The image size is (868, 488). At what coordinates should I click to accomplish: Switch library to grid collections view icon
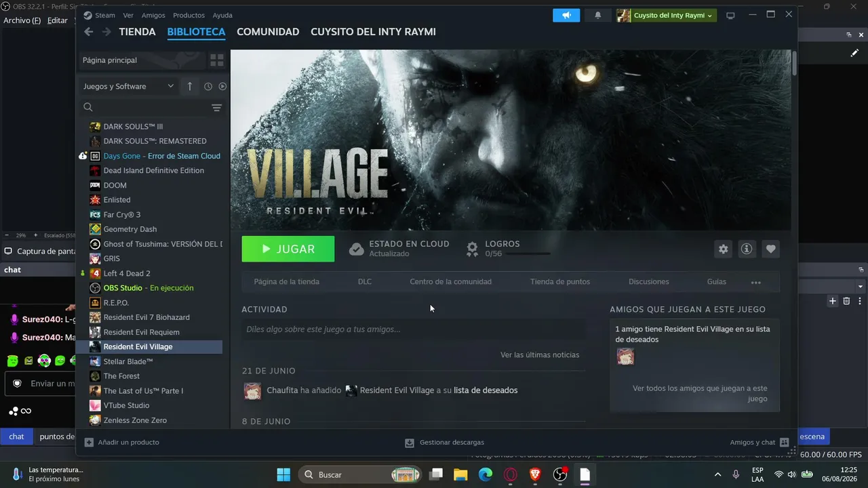coord(217,60)
